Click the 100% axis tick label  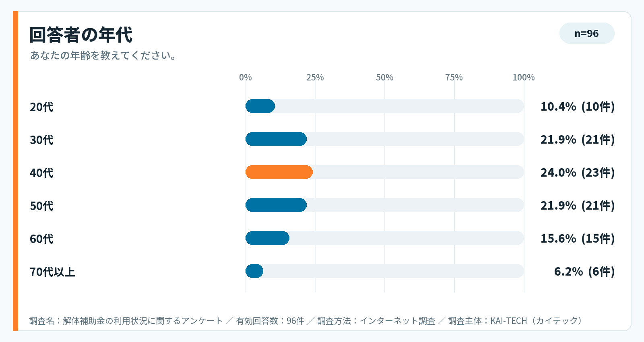[x=524, y=77]
